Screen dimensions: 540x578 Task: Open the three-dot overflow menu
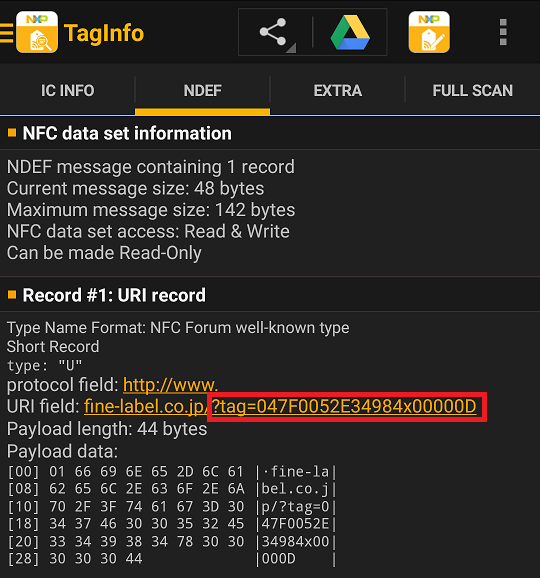(503, 32)
